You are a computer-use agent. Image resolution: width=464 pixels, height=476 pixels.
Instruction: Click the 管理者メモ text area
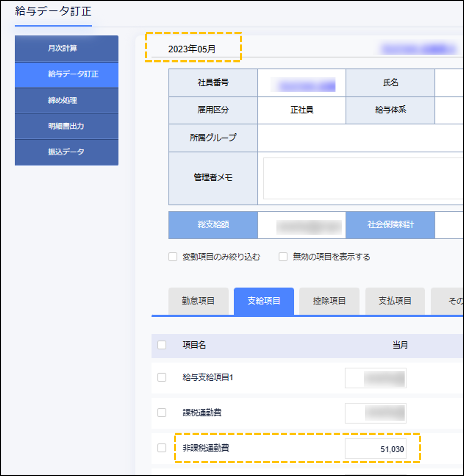click(x=363, y=178)
